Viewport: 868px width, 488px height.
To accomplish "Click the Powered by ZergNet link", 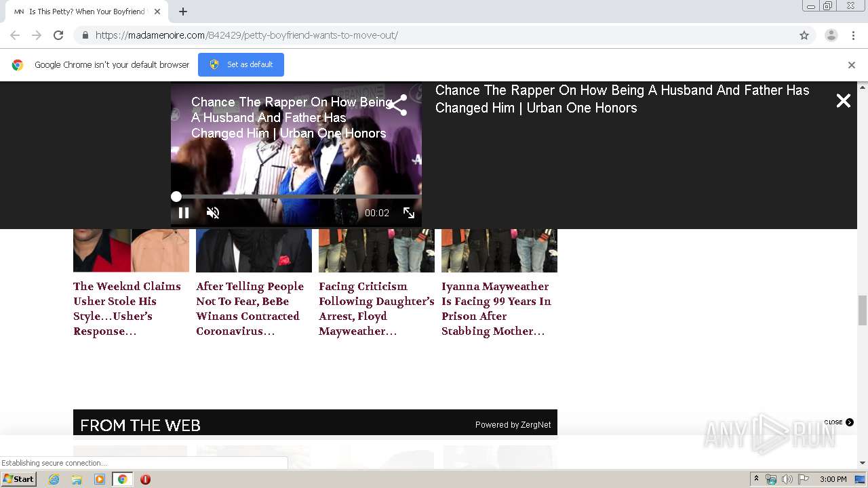I will pos(513,425).
